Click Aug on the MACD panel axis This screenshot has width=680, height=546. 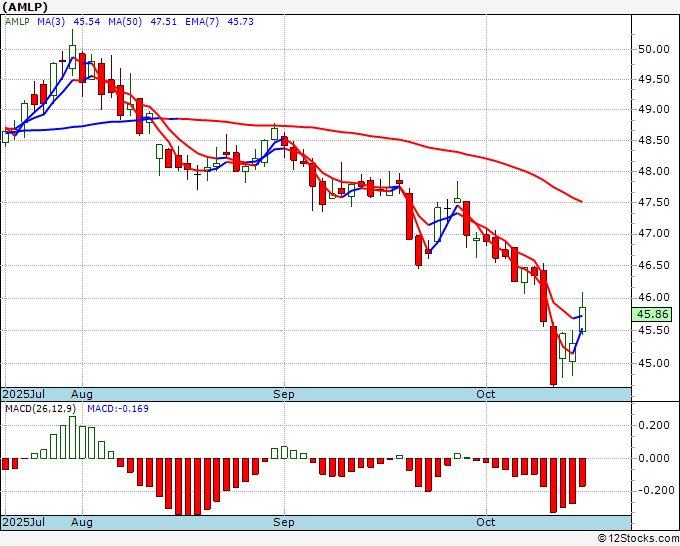[82, 522]
